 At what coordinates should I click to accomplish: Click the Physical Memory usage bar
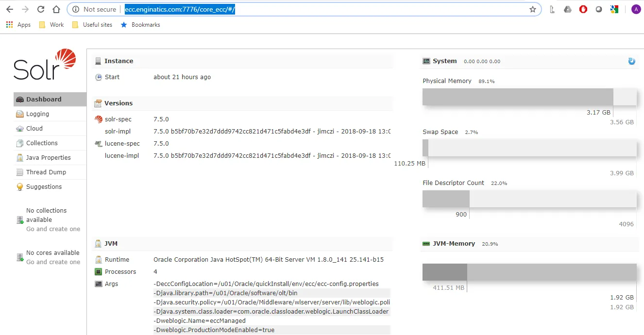pyautogui.click(x=529, y=97)
